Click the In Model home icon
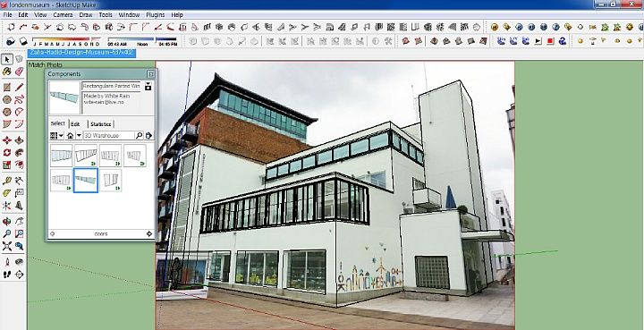Image resolution: width=644 pixels, height=330 pixels. click(71, 135)
